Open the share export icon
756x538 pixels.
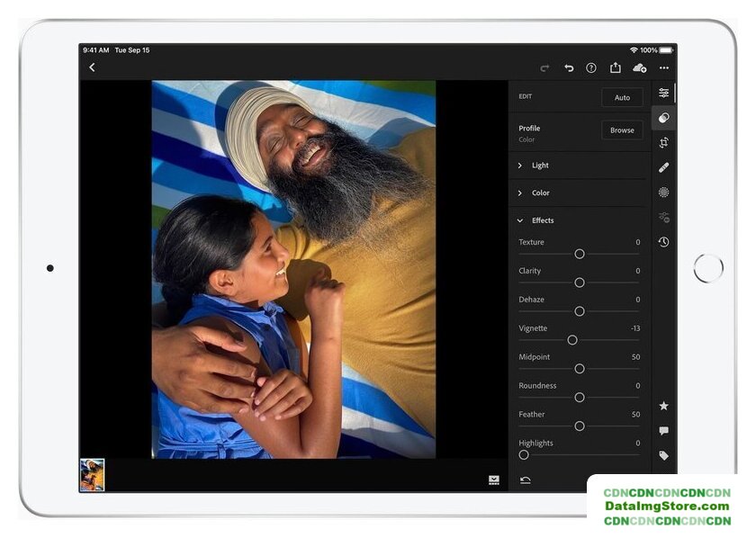616,67
